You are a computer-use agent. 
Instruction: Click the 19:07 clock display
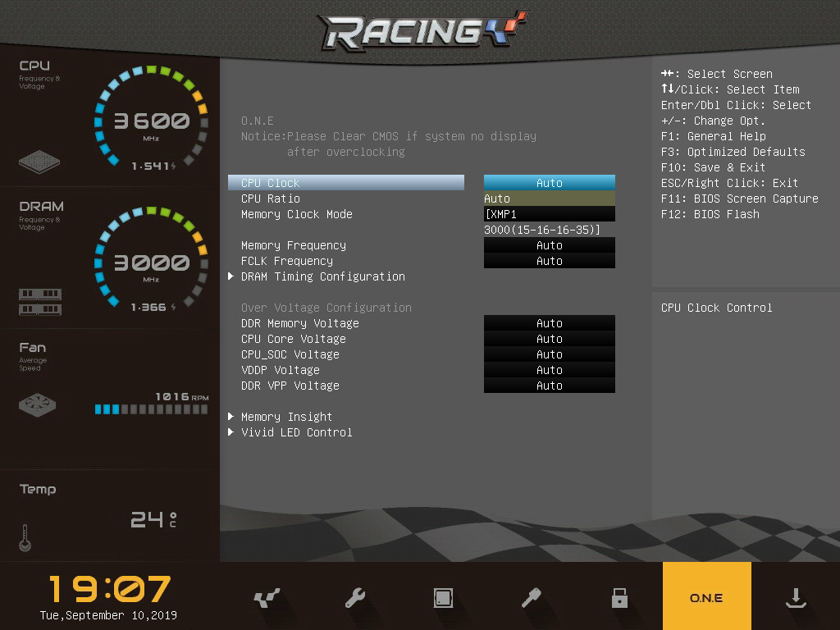(109, 589)
